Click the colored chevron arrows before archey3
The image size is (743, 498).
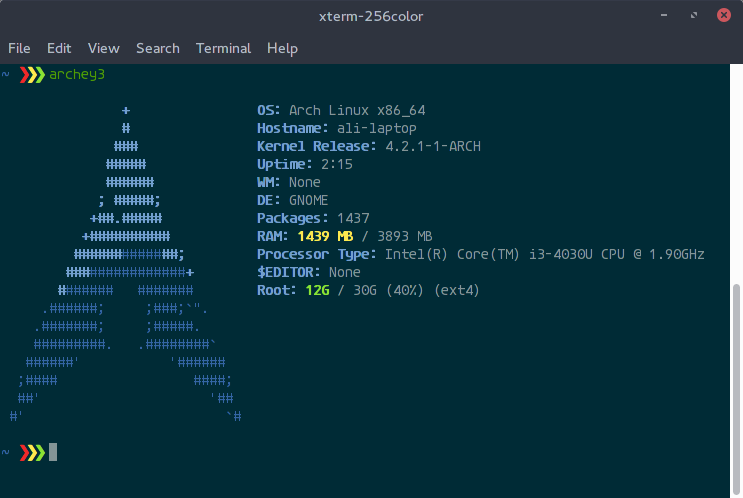[x=32, y=74]
